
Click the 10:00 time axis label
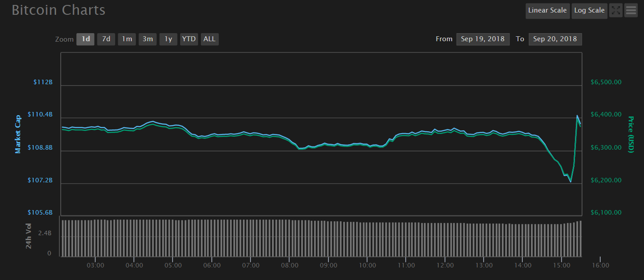tap(367, 265)
